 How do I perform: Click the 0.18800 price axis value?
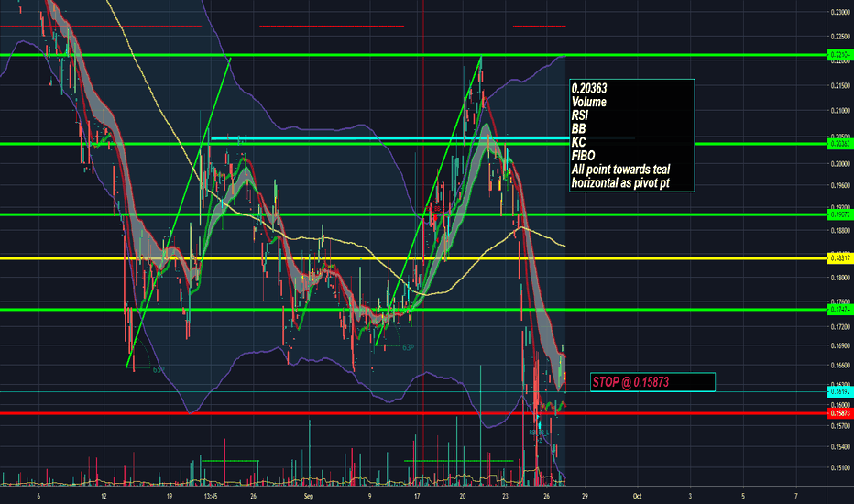click(x=840, y=231)
